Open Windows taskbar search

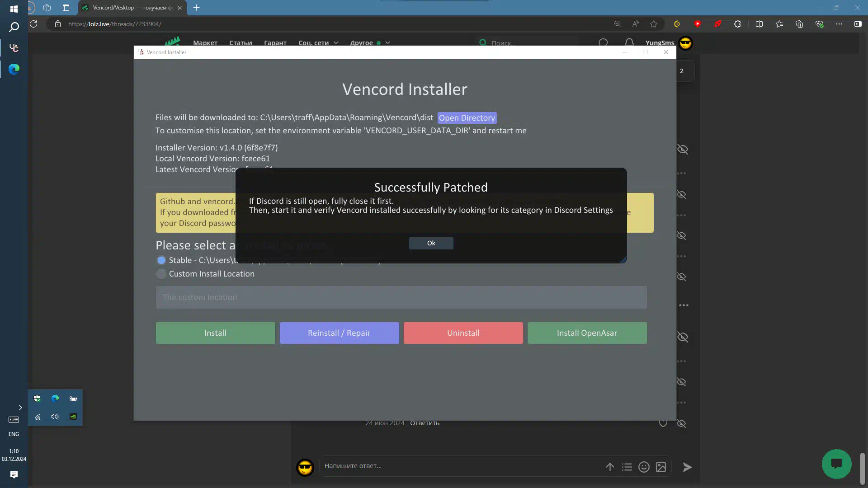pyautogui.click(x=14, y=28)
